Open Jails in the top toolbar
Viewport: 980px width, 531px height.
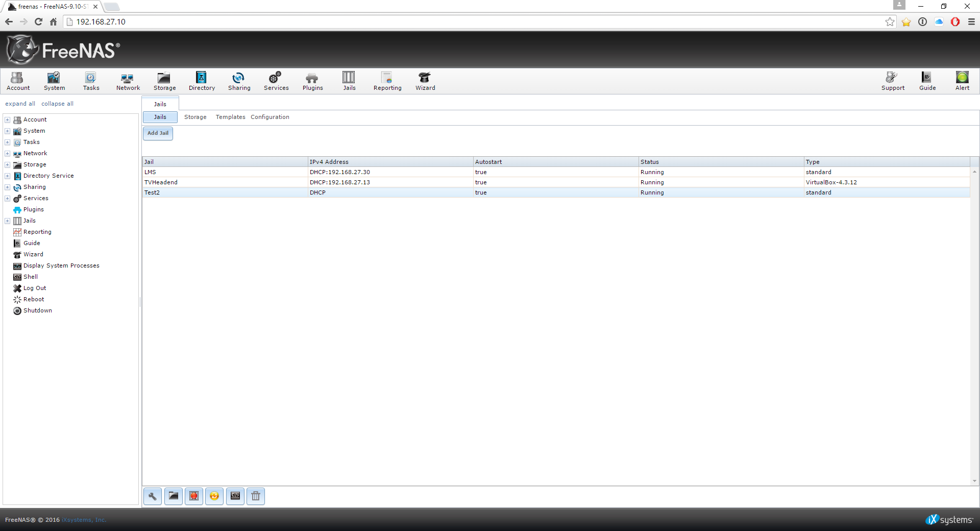click(349, 81)
